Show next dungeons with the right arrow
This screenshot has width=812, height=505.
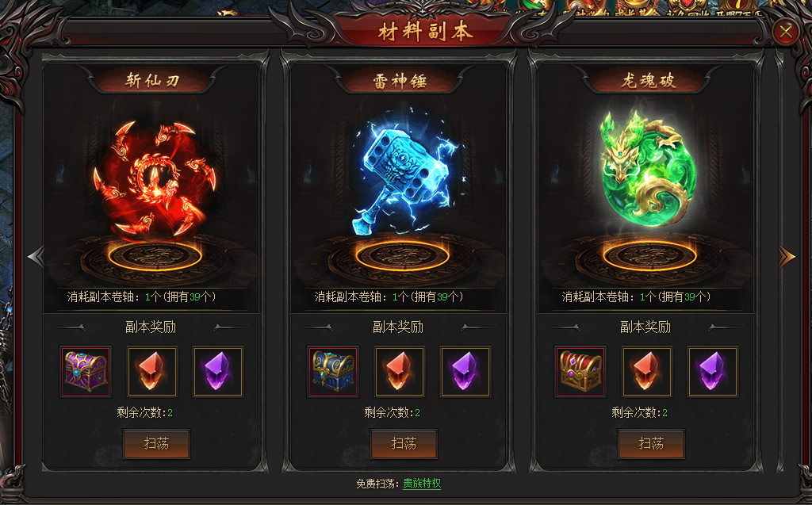(787, 256)
